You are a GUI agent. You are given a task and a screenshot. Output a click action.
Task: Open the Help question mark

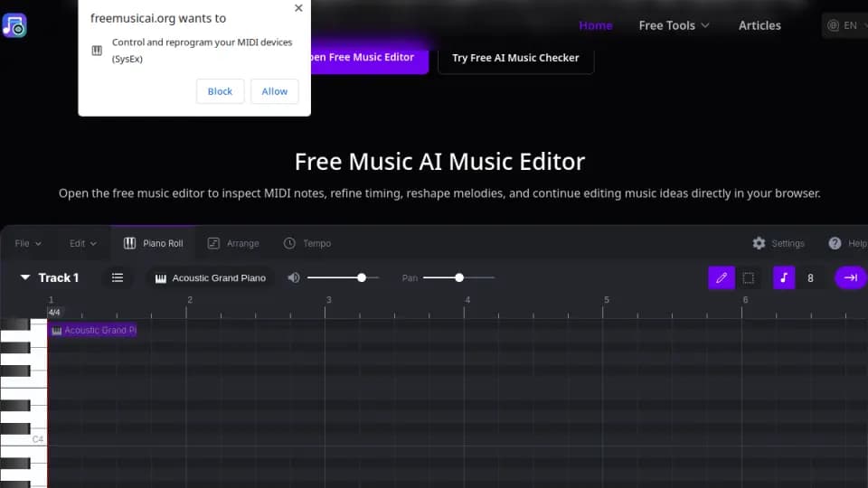point(835,243)
